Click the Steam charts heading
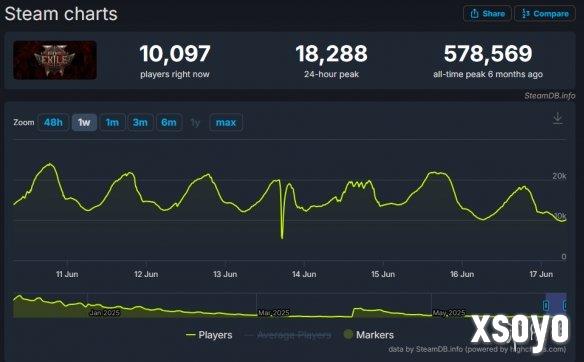Screen dimensions: 584x362 click(x=61, y=14)
